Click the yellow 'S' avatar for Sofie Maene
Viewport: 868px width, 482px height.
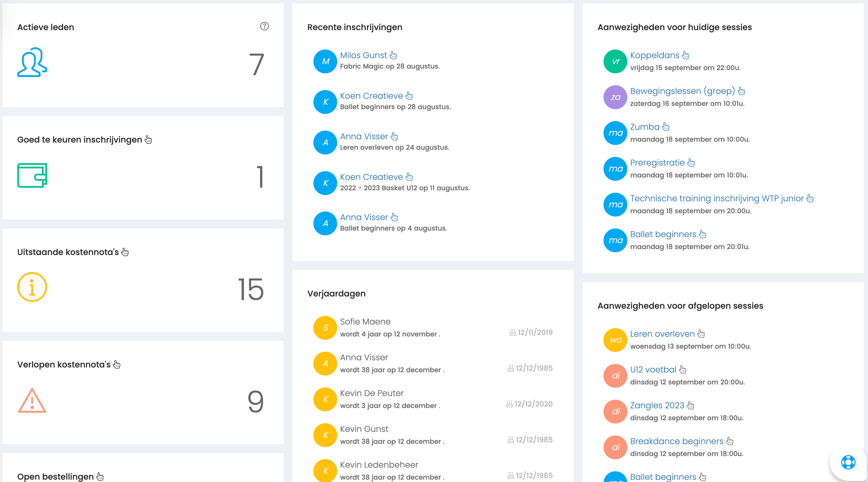coord(325,327)
